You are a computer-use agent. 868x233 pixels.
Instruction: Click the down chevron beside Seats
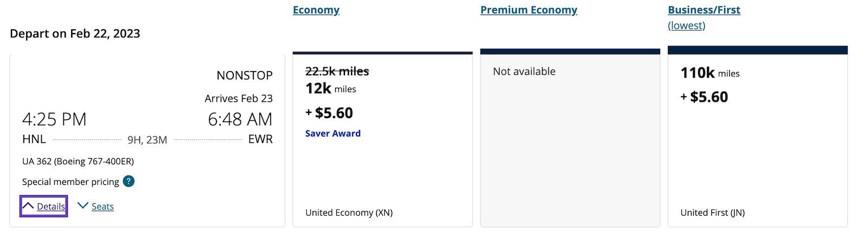[x=82, y=205]
